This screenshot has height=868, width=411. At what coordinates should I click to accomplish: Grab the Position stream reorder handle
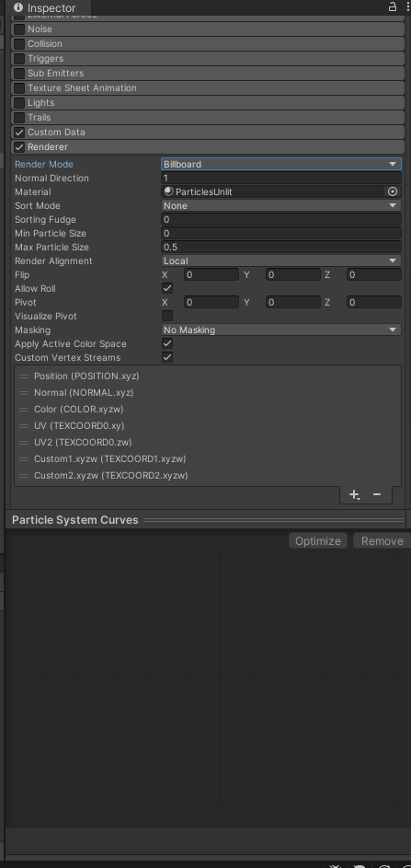pyautogui.click(x=24, y=376)
